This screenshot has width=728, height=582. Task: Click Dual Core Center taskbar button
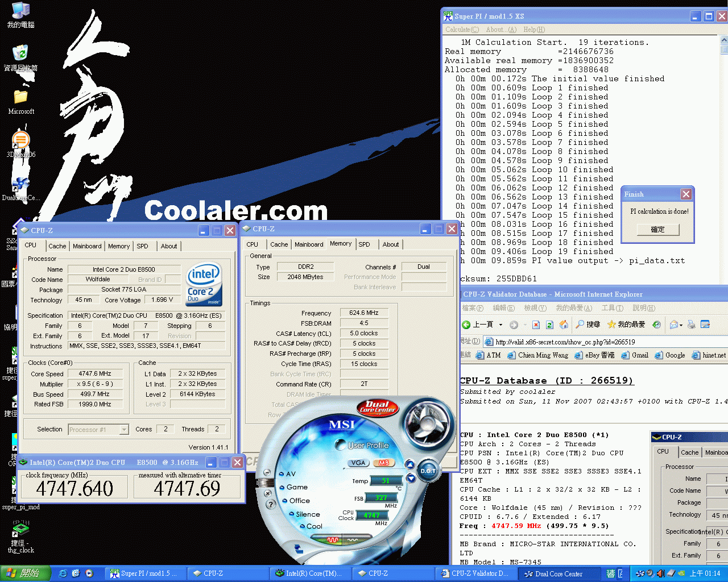(560, 573)
